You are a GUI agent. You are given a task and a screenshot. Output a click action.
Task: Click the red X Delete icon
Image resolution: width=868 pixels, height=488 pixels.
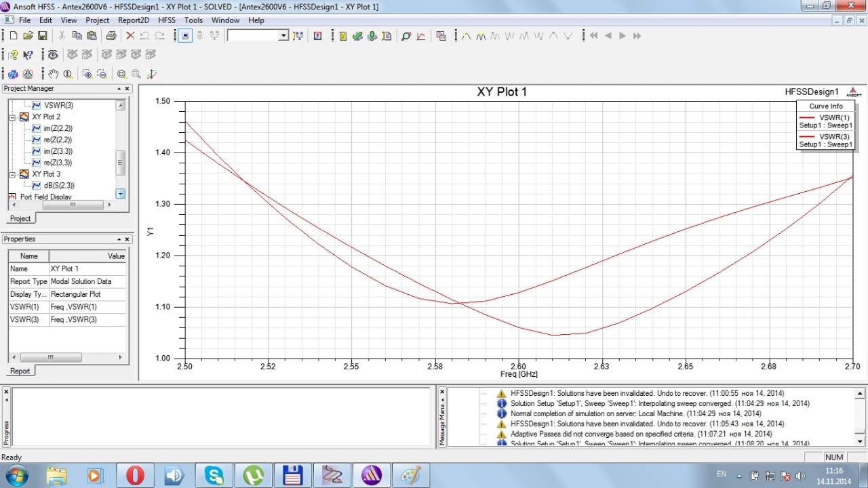click(130, 36)
